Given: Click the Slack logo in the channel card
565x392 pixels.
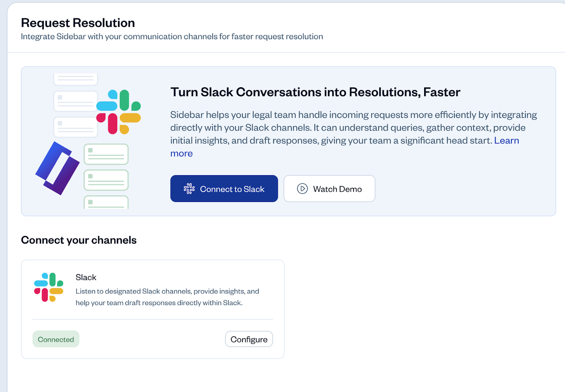Looking at the screenshot, I should tap(49, 287).
